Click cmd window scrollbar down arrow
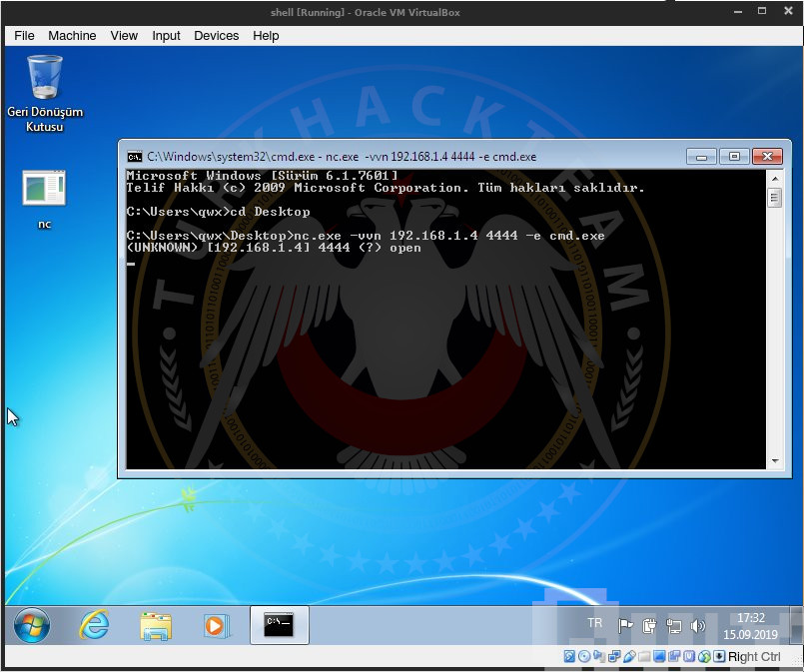 775,461
